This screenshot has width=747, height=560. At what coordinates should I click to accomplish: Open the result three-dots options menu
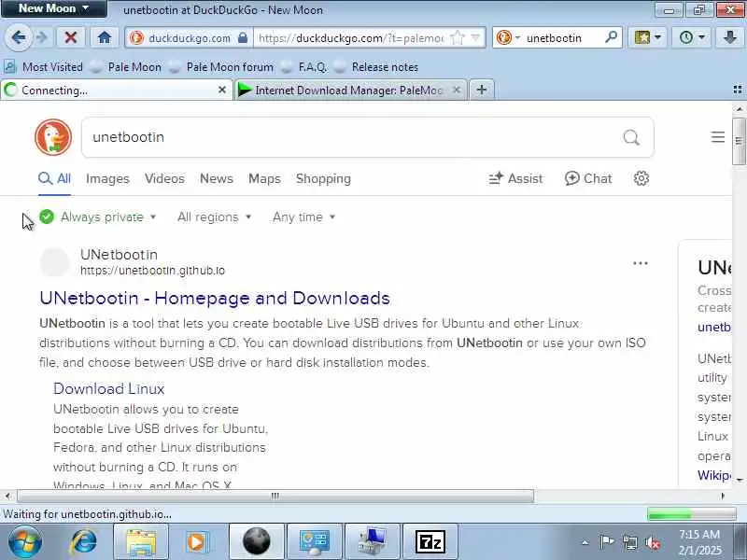(x=641, y=263)
